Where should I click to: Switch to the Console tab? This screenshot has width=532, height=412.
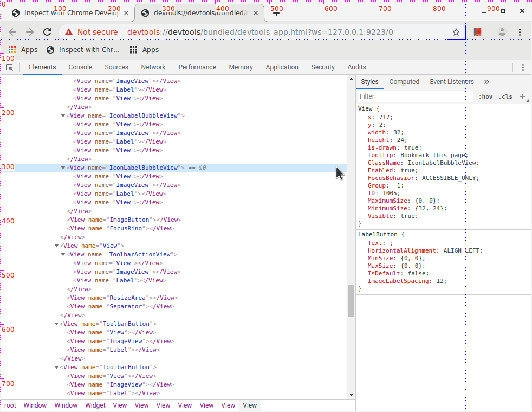click(x=80, y=67)
